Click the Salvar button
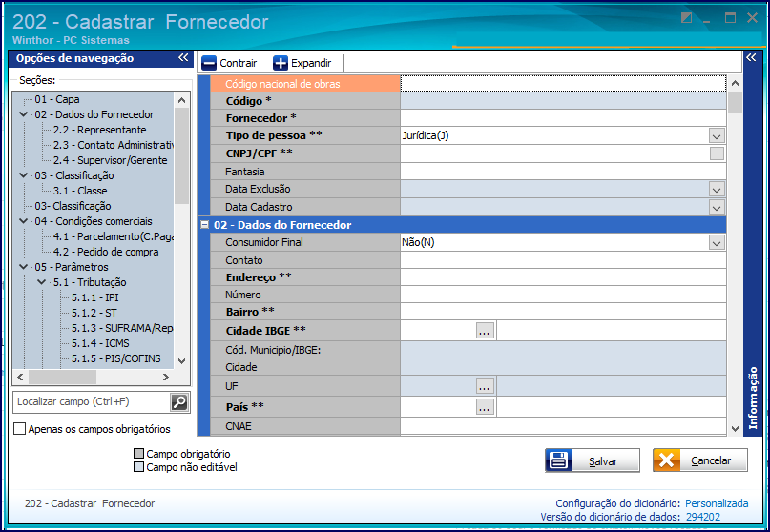This screenshot has height=532, width=770. pos(593,460)
